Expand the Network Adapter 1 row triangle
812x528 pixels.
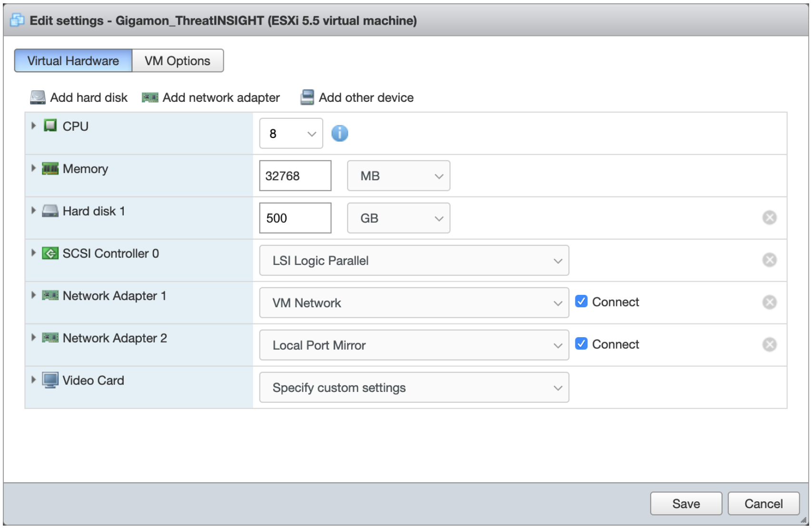(x=33, y=295)
